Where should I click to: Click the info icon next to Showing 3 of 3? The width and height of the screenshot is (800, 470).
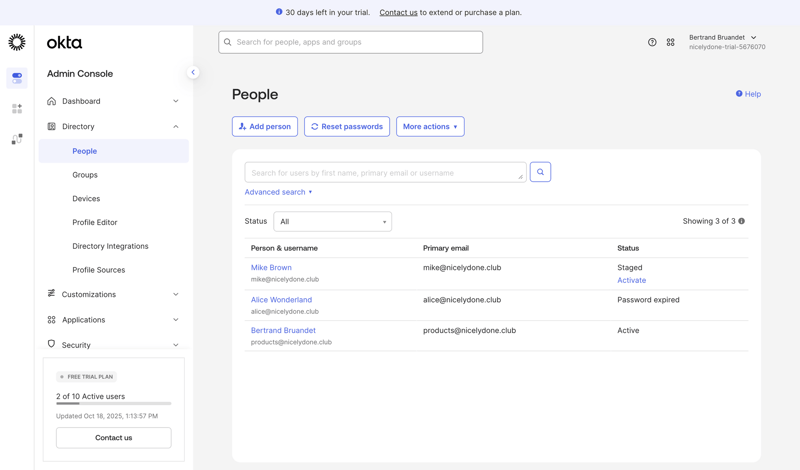741,221
